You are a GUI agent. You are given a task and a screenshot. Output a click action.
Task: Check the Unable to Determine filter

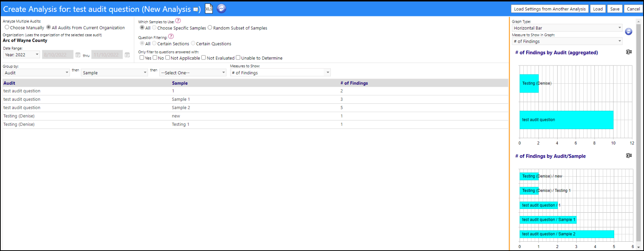(x=238, y=58)
